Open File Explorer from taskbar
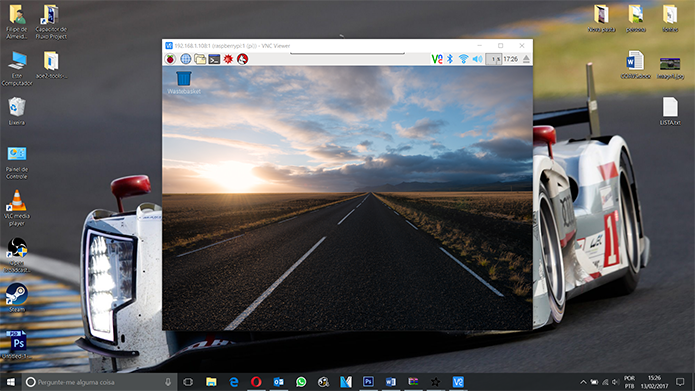Image resolution: width=695 pixels, height=391 pixels. point(211,382)
